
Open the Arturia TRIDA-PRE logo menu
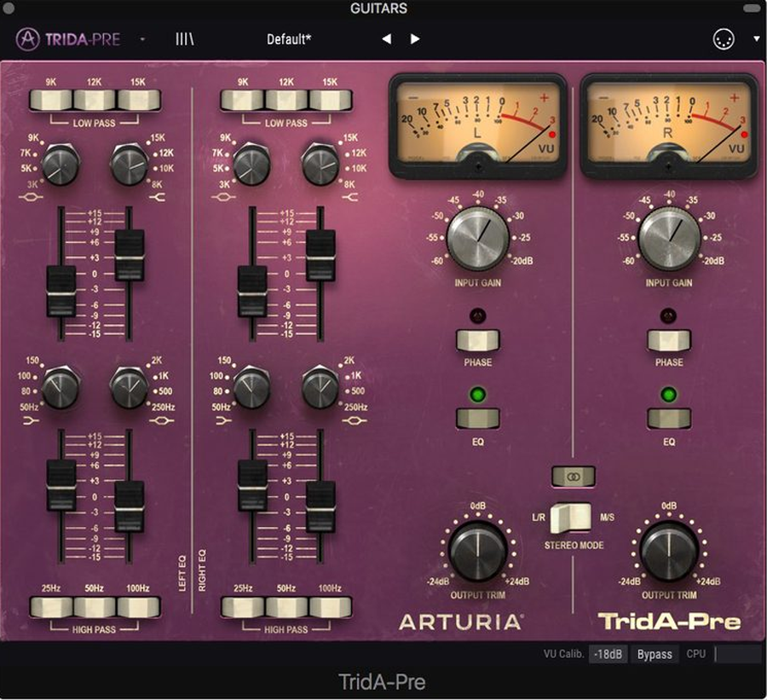(x=68, y=38)
